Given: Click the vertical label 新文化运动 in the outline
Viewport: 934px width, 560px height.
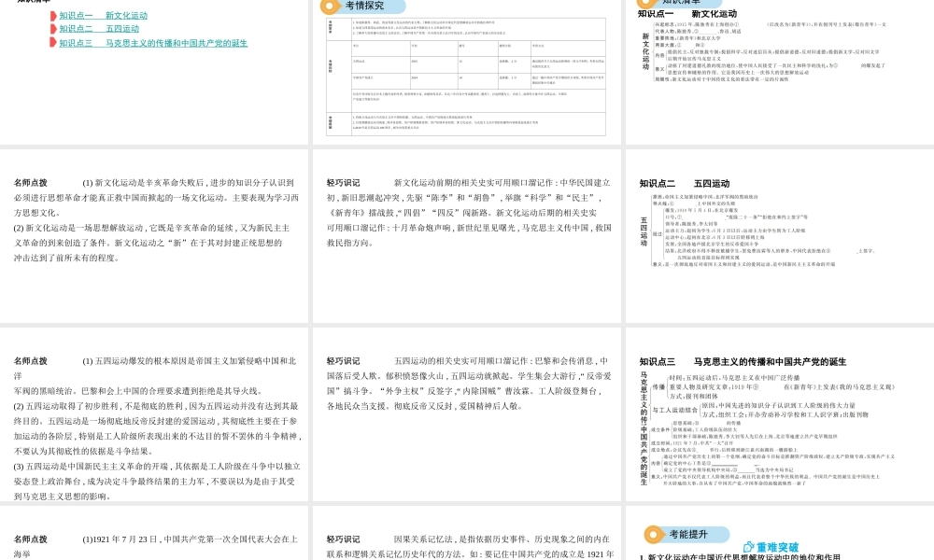Looking at the screenshot, I should coord(645,51).
